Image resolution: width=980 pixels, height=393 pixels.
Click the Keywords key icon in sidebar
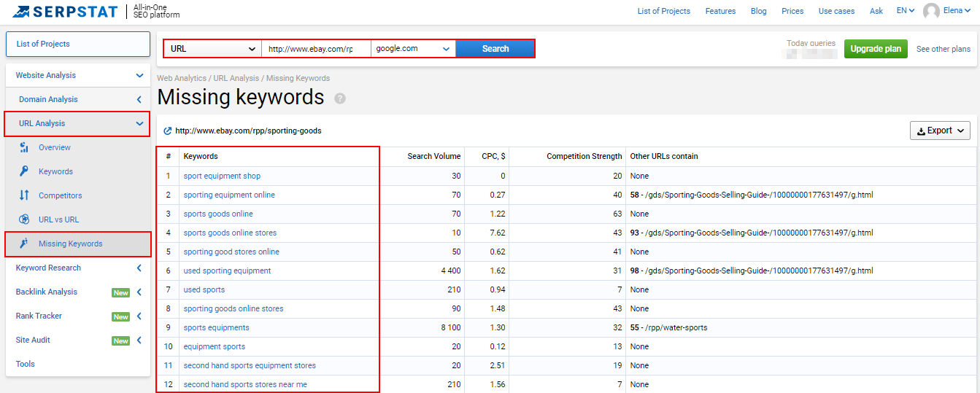coord(24,171)
